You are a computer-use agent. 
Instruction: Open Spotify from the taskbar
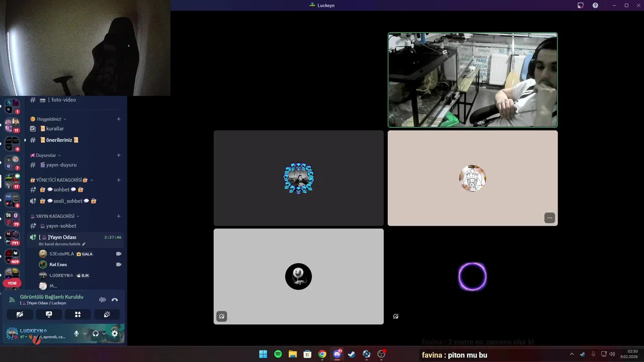278,354
